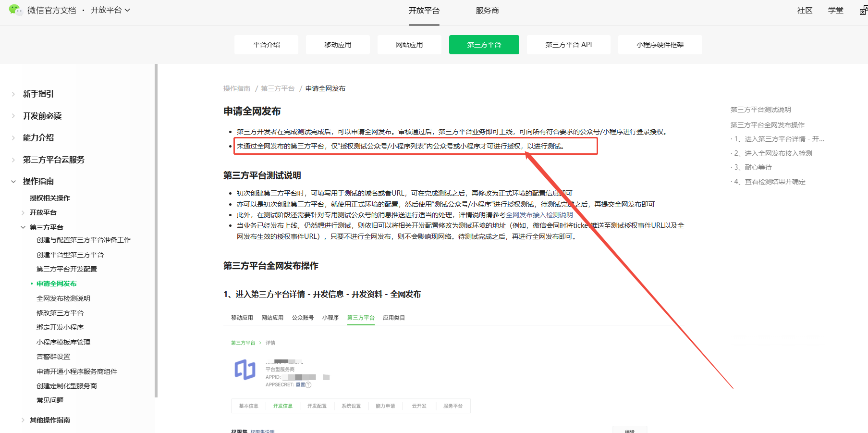Screen dimensions: 868x433
Task: Open 小程序模板库管理 page
Action: [63, 342]
